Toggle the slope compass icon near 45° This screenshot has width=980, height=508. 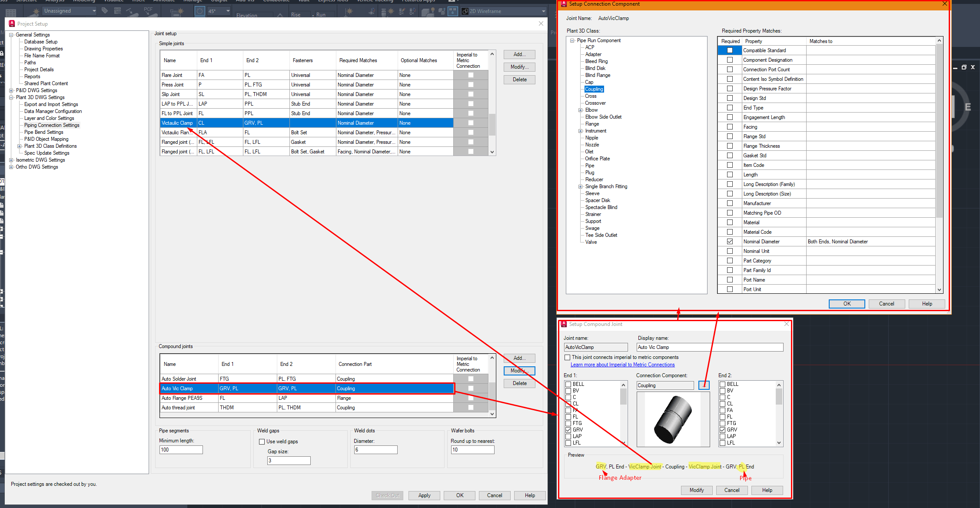199,11
